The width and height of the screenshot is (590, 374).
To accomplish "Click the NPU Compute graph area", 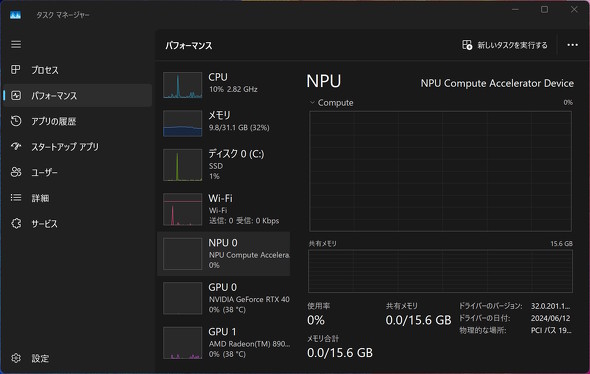I will coord(440,171).
